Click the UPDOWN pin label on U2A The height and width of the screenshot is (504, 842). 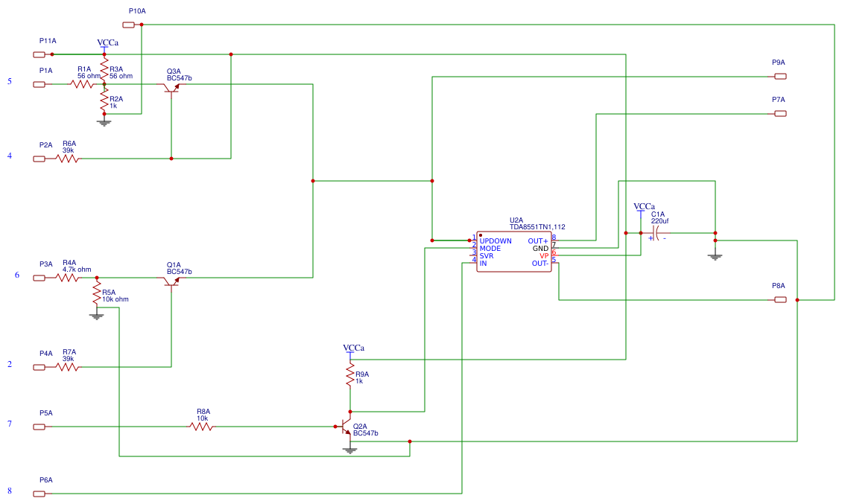click(495, 240)
